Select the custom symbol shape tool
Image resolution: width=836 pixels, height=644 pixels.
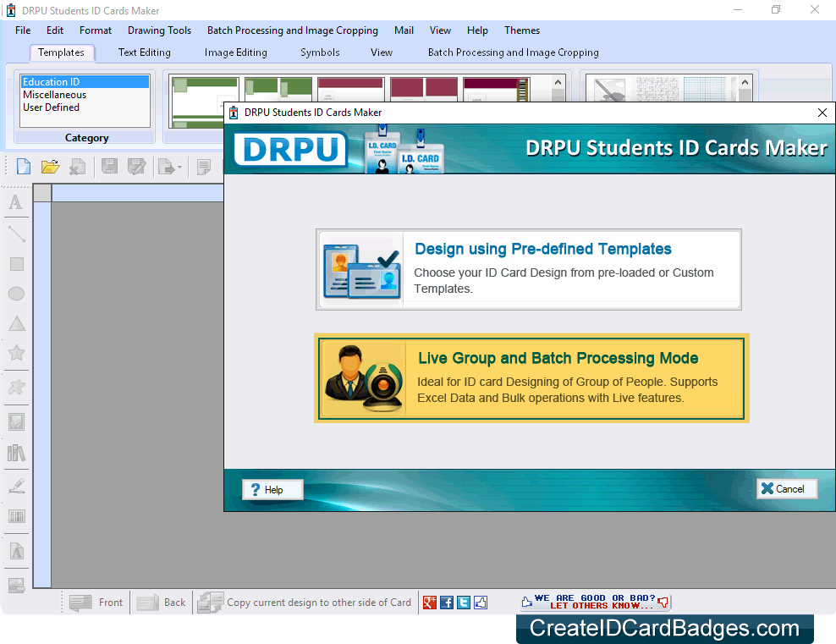(17, 387)
